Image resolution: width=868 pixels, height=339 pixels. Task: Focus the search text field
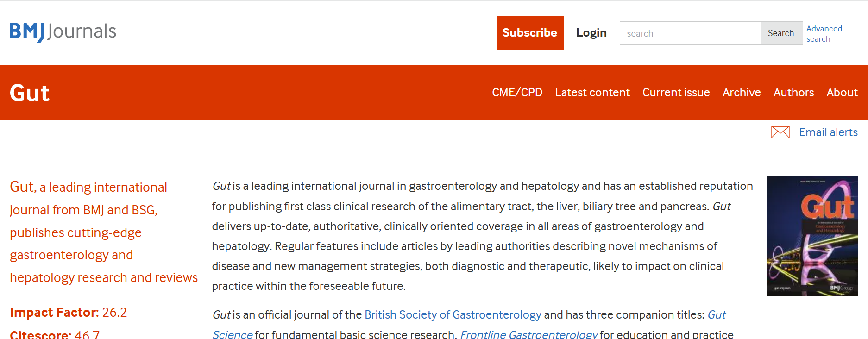point(690,33)
